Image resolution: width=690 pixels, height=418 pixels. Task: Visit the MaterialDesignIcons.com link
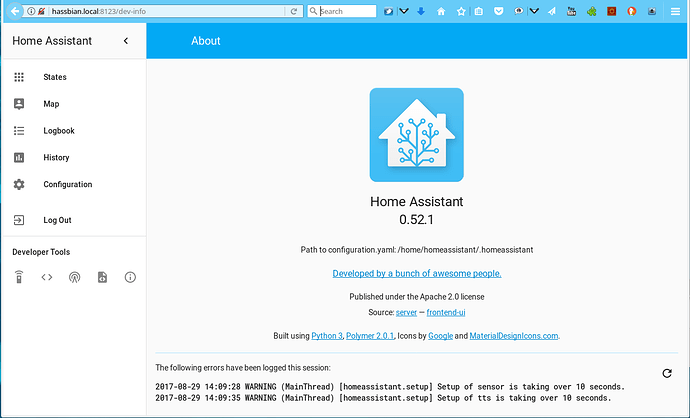pos(514,336)
